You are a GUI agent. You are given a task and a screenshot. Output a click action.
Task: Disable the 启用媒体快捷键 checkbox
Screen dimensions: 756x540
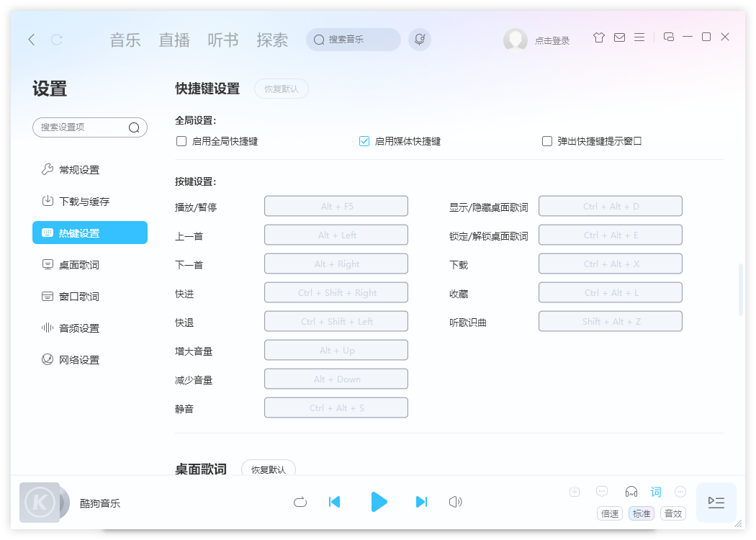click(x=364, y=141)
